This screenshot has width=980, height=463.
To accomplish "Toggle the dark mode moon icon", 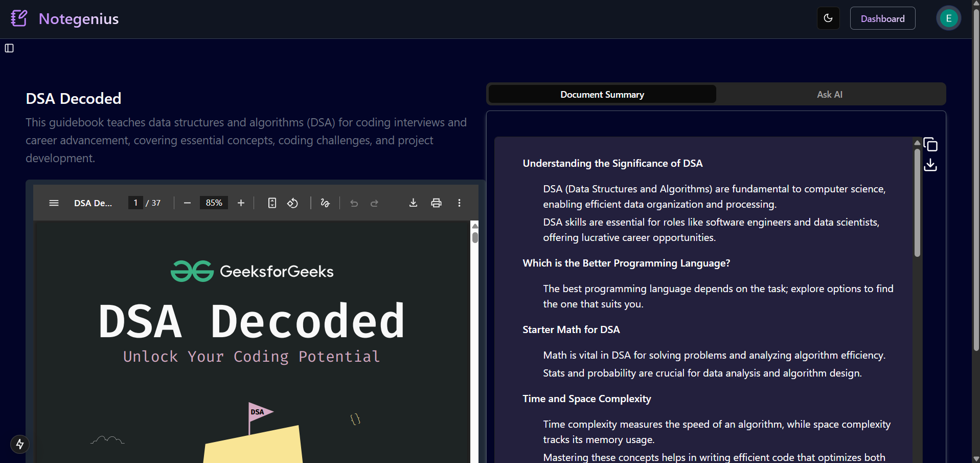I will click(828, 18).
